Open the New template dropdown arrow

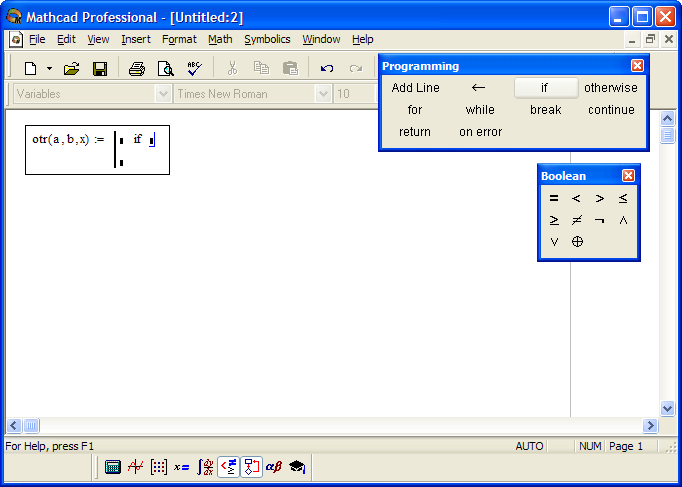pyautogui.click(x=49, y=69)
